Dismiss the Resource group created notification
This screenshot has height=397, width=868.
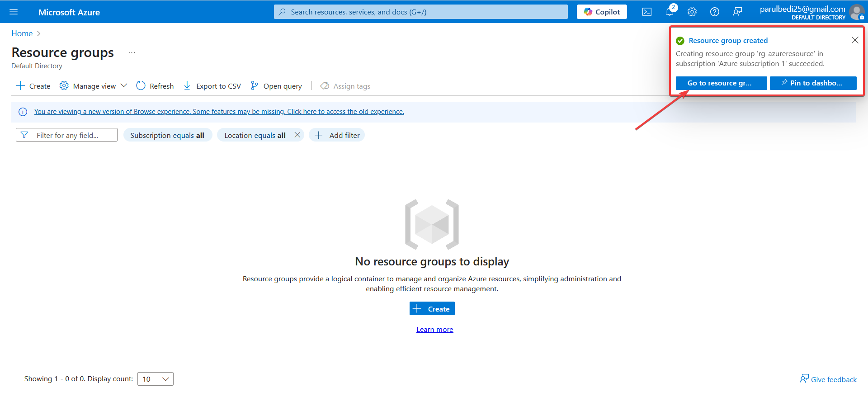[x=855, y=40]
